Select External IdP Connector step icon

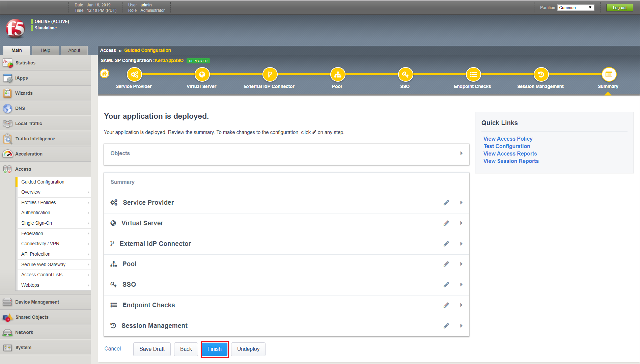coord(270,75)
